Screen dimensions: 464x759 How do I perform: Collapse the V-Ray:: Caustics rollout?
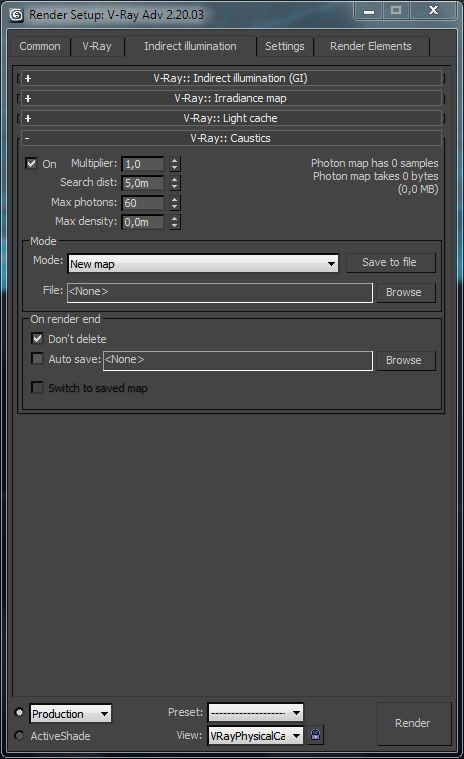[230, 138]
